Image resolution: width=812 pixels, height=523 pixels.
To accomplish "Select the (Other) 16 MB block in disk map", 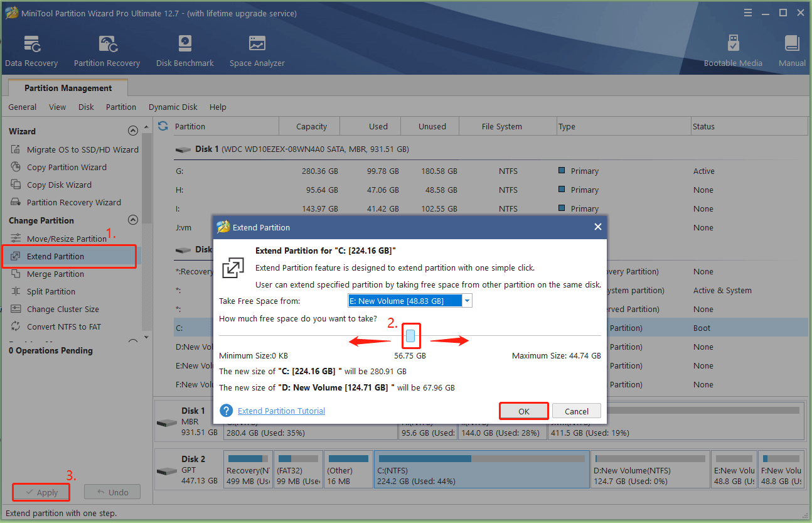I will tap(348, 469).
